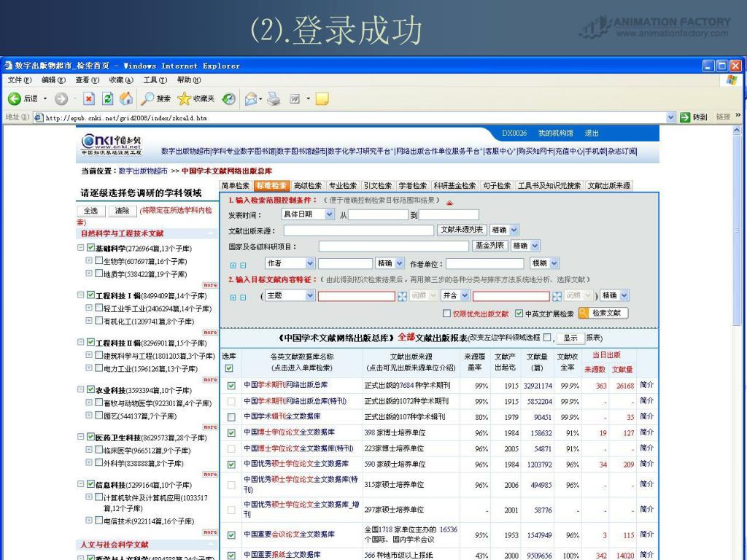The image size is (747, 560).
Task: Click the 文献出版来源 input field
Action: (x=358, y=230)
